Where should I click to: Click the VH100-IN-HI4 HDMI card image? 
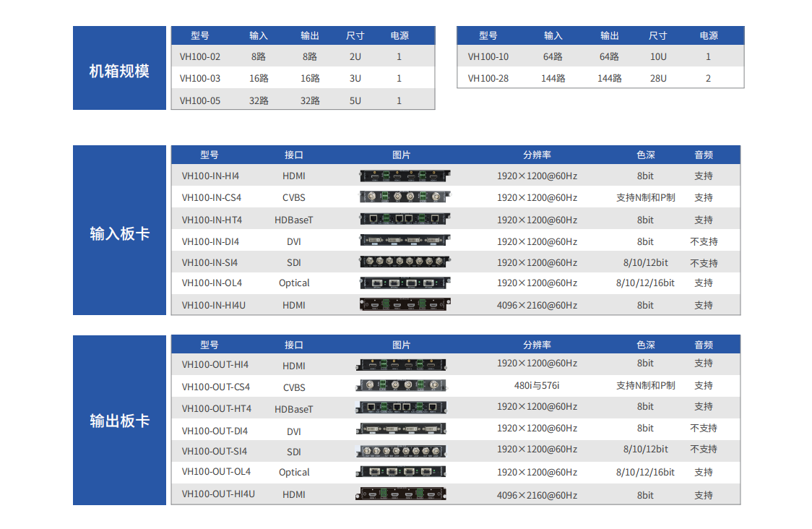pos(405,175)
